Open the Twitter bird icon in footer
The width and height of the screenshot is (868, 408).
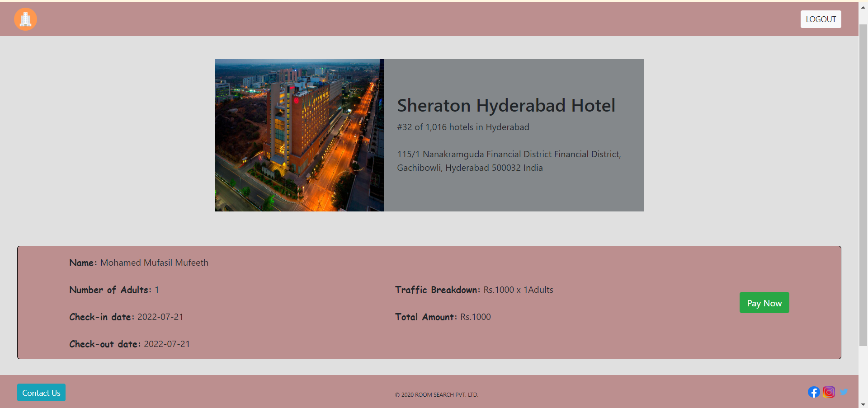[x=844, y=392]
